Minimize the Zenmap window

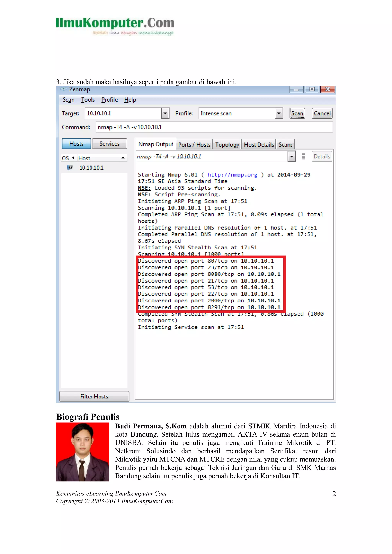point(296,90)
